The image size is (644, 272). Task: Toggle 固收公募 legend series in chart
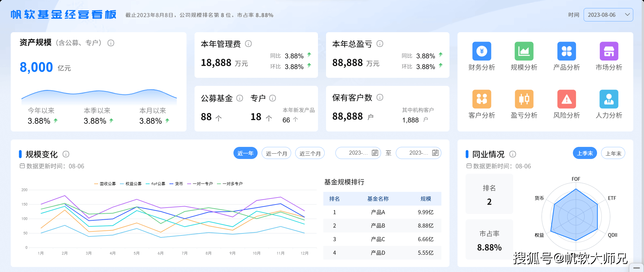[105, 184]
